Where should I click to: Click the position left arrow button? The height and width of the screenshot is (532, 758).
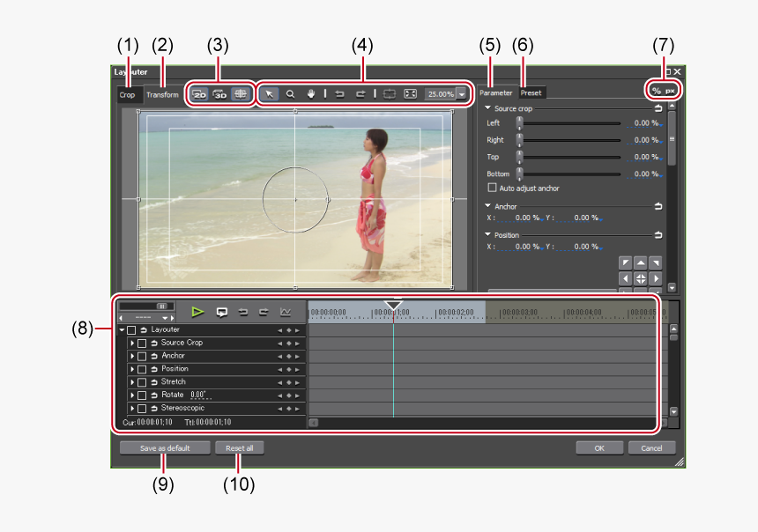click(626, 278)
